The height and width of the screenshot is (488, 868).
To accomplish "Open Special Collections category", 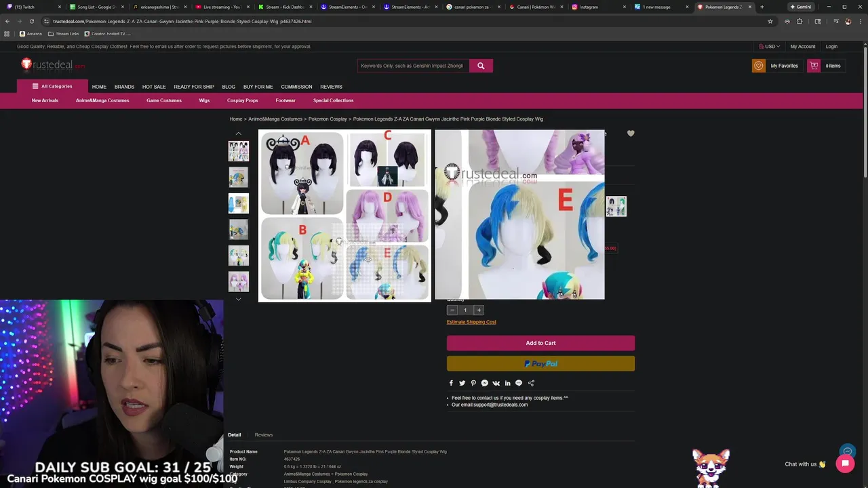I will tap(333, 100).
